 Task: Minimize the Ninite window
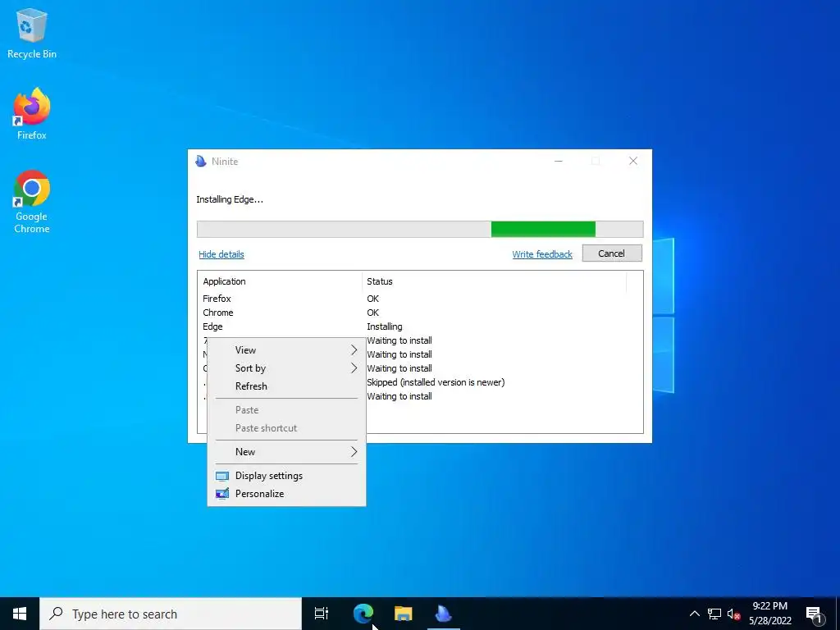(558, 161)
